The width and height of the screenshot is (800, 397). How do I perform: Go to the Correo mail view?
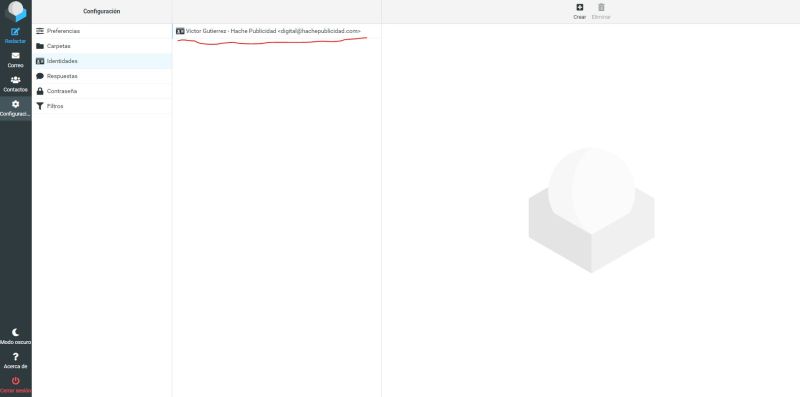coord(15,60)
